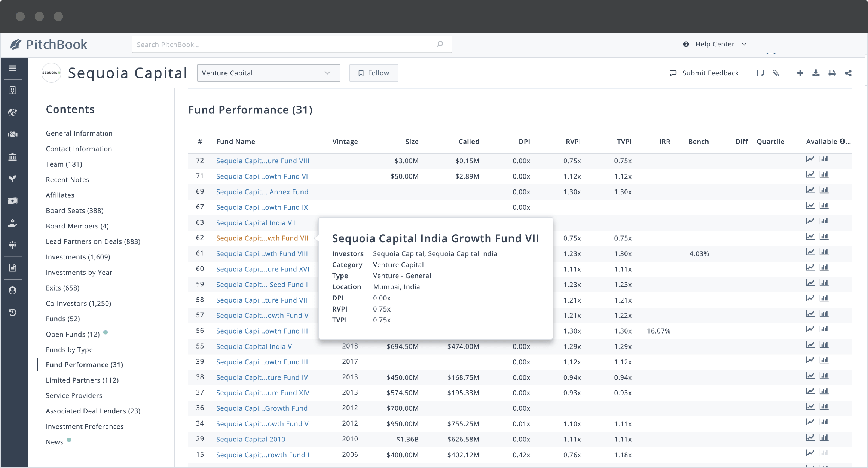Go to Board Seats (388) section

coord(75,210)
